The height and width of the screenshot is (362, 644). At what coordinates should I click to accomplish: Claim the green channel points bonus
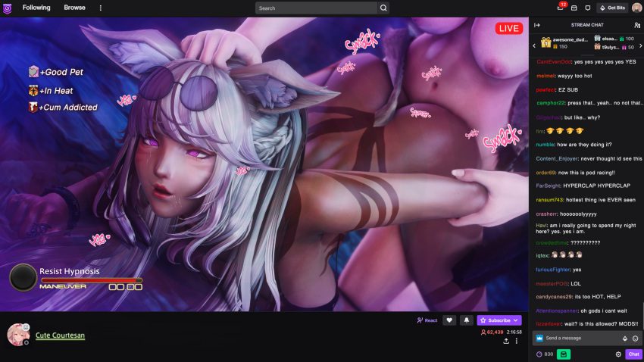(564, 354)
